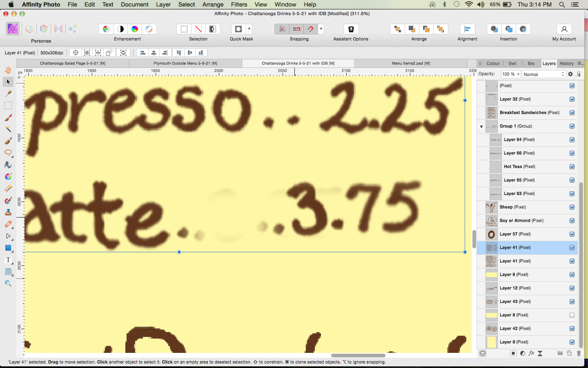
Task: Select the Rectangular Marquee tool
Action: pyautogui.click(x=8, y=105)
